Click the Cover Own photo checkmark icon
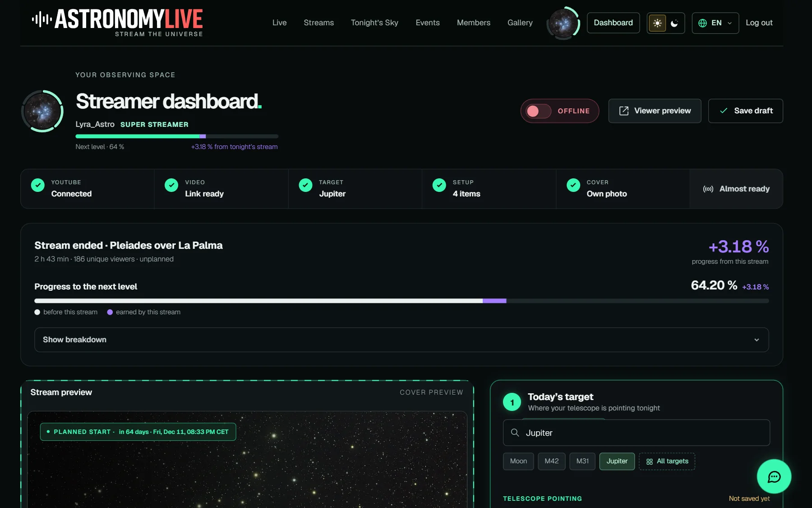The width and height of the screenshot is (812, 508). tap(573, 185)
